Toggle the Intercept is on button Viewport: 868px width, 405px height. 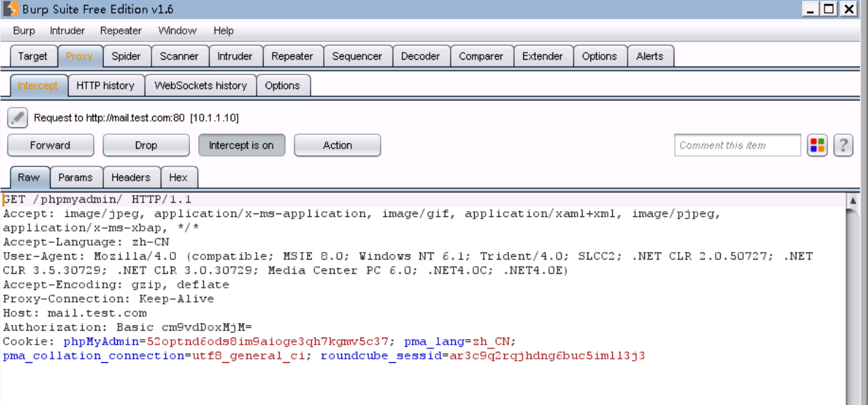[241, 145]
